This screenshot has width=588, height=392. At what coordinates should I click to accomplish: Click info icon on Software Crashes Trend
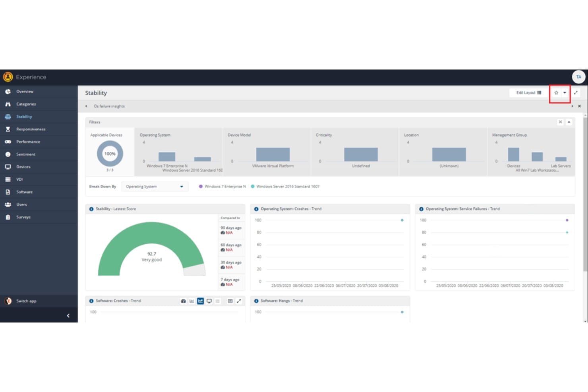91,301
